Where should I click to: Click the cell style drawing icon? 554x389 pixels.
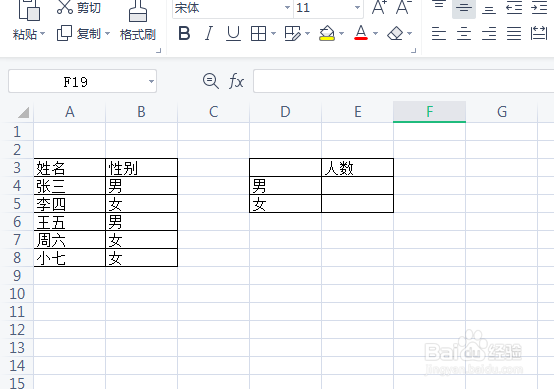292,34
